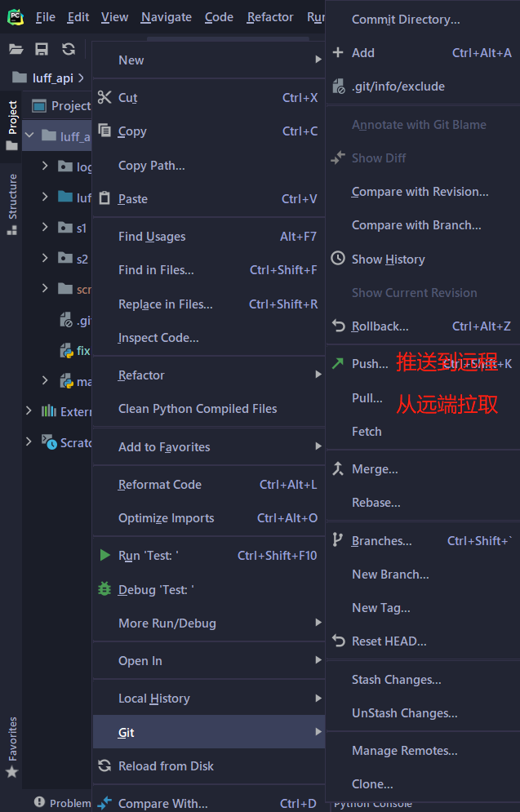Expand the s1 folder arrow
520x812 pixels.
[45, 227]
